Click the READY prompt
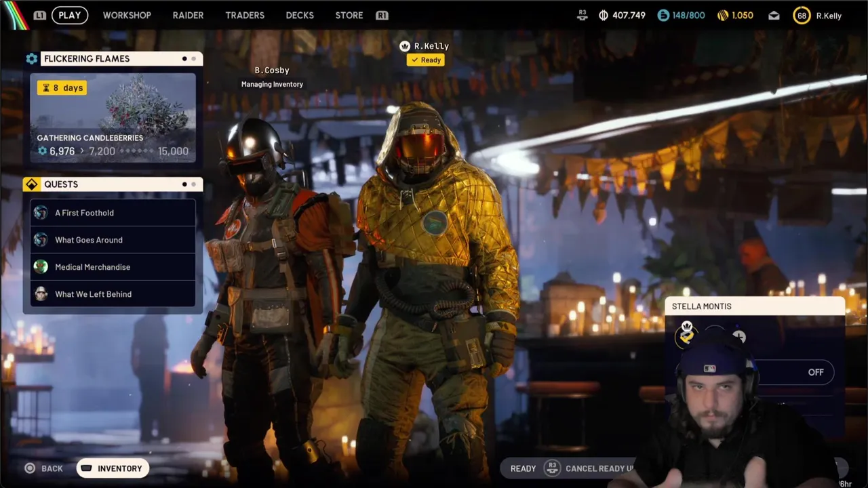 [523, 468]
